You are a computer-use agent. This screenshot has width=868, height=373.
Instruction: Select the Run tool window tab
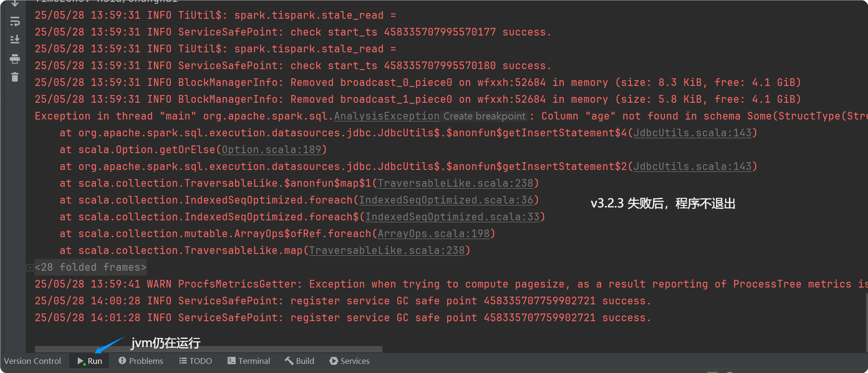tap(90, 361)
